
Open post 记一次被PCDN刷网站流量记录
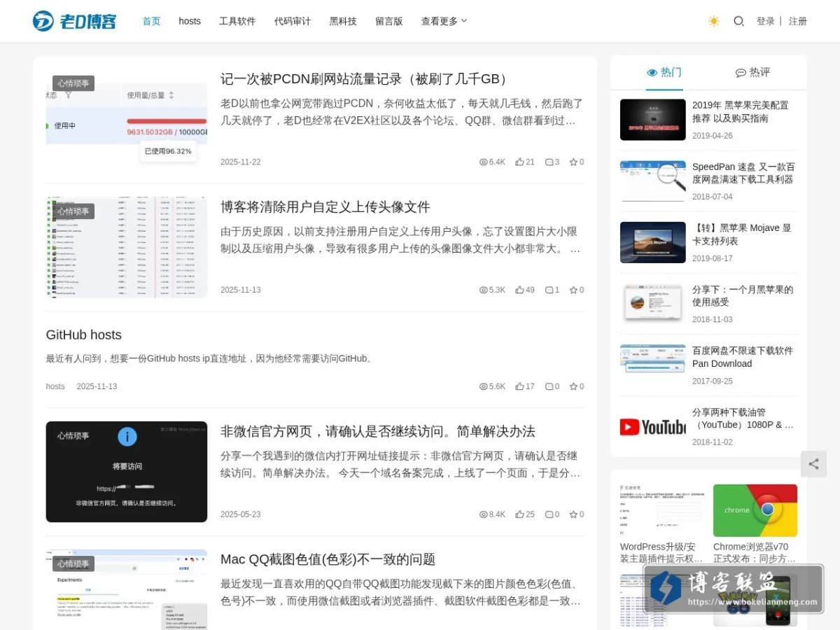coord(366,78)
